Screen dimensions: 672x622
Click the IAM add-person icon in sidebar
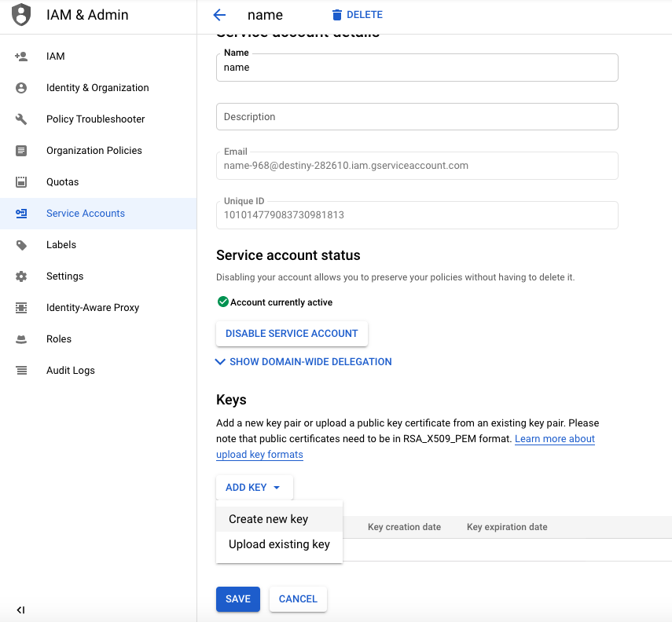point(21,57)
